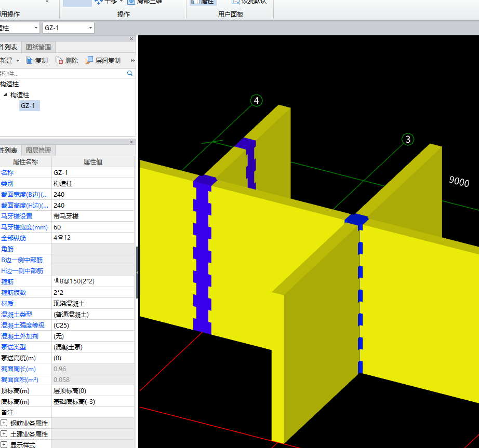Open the 新建 dropdown arrow
This screenshot has height=448, width=479.
tap(18, 61)
